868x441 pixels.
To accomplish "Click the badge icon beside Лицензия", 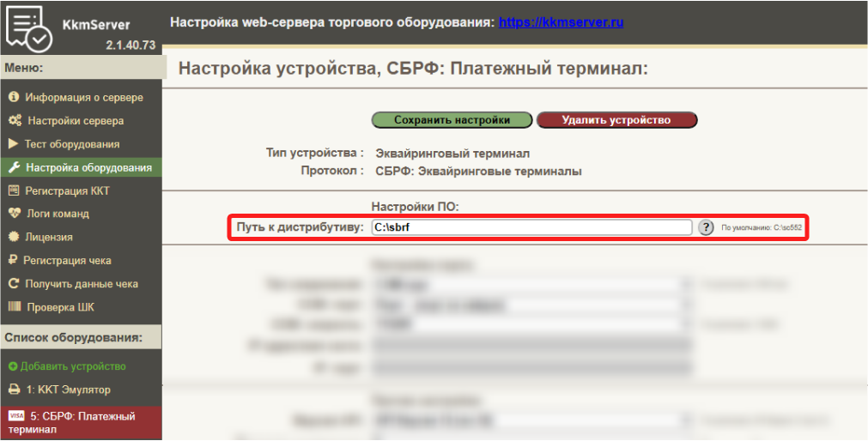I will point(14,237).
